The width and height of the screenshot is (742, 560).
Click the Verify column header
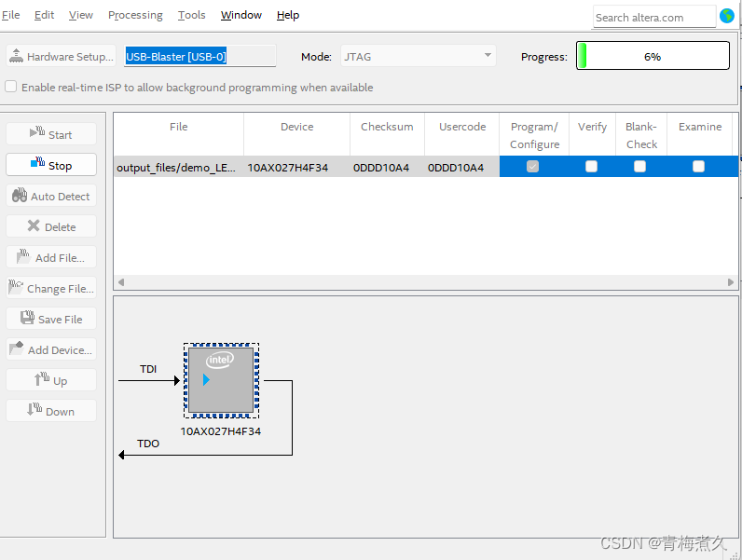click(x=592, y=135)
